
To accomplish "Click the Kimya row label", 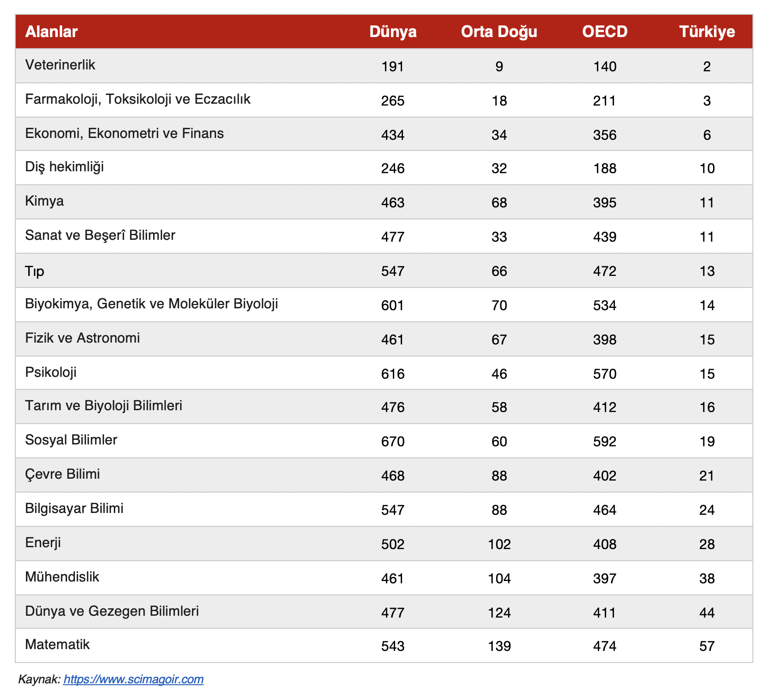I will [44, 201].
